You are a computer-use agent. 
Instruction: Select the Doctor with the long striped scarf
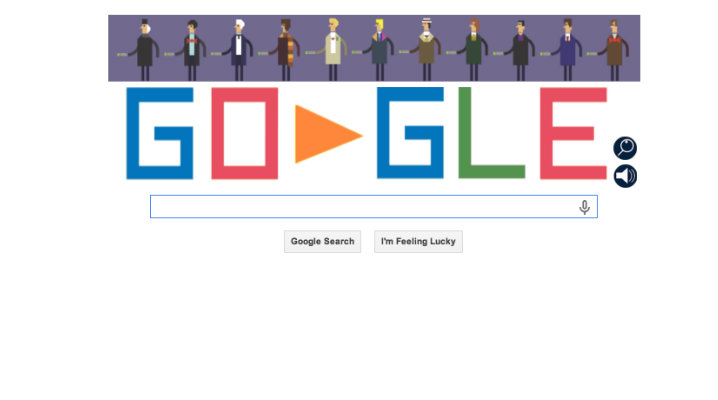pos(284,49)
